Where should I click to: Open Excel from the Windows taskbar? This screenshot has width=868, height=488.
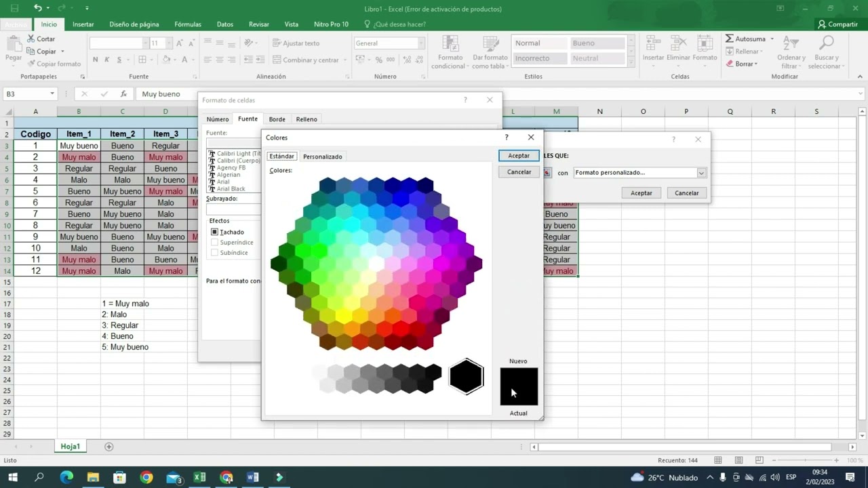pyautogui.click(x=200, y=477)
